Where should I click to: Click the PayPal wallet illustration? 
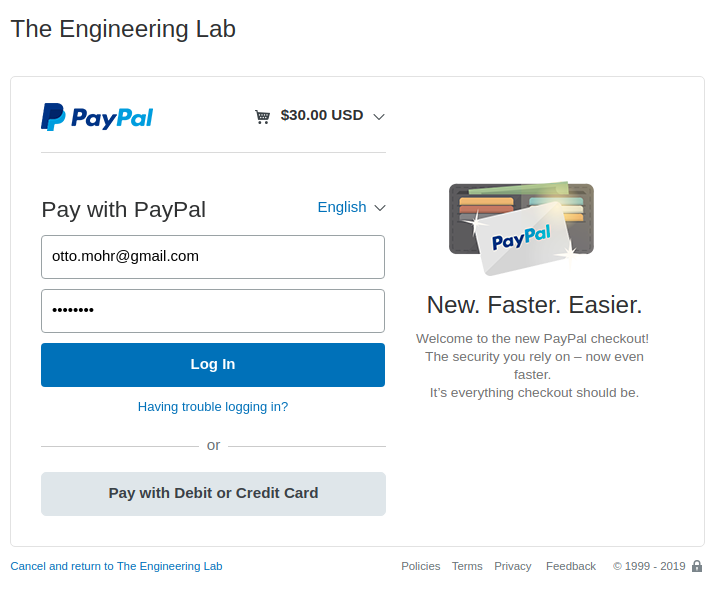point(521,228)
